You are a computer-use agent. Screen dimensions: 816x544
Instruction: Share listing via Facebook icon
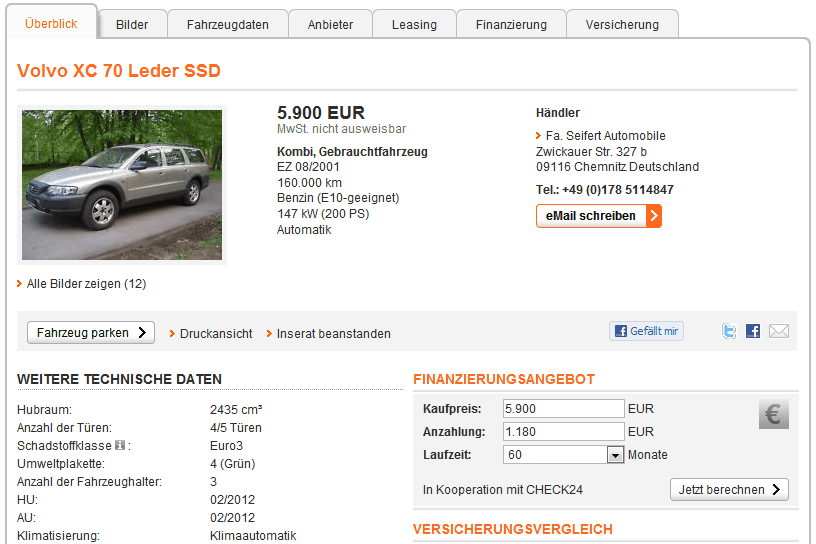753,331
